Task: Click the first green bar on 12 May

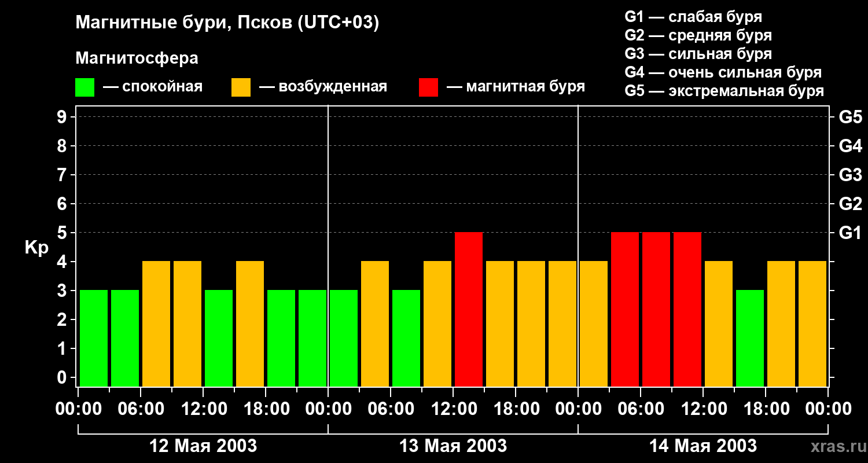Action: [x=94, y=338]
